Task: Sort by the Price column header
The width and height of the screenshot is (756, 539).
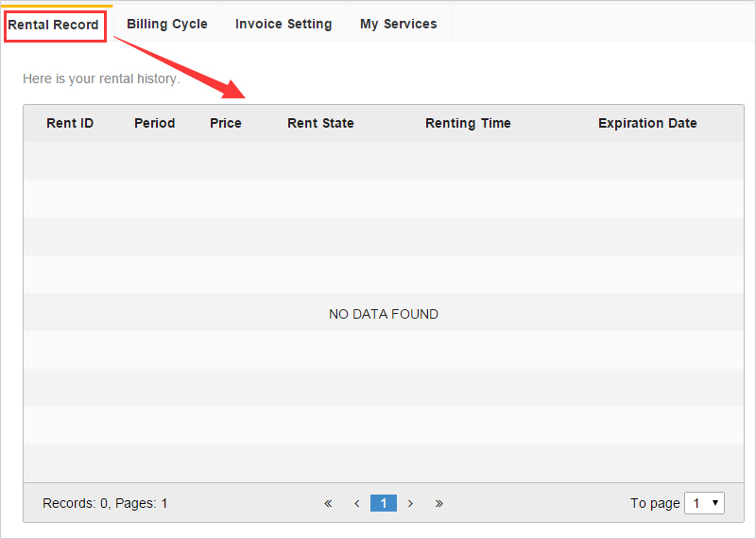Action: (x=226, y=123)
